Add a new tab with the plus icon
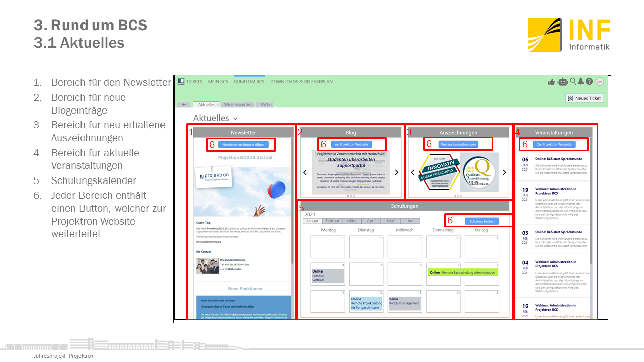The height and width of the screenshot is (362, 644). [184, 105]
